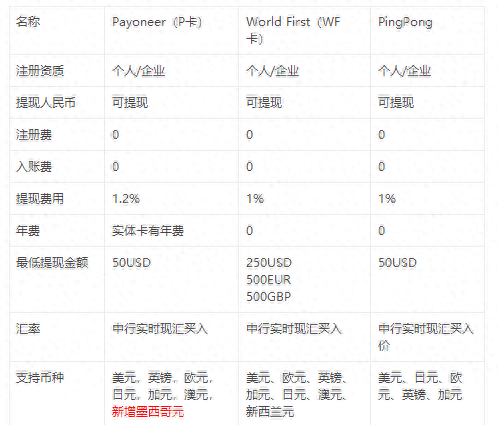Viewport: 498px width, 425px height.
Task: Click PingPong's '0' in 注册费 row
Action: pos(382,135)
